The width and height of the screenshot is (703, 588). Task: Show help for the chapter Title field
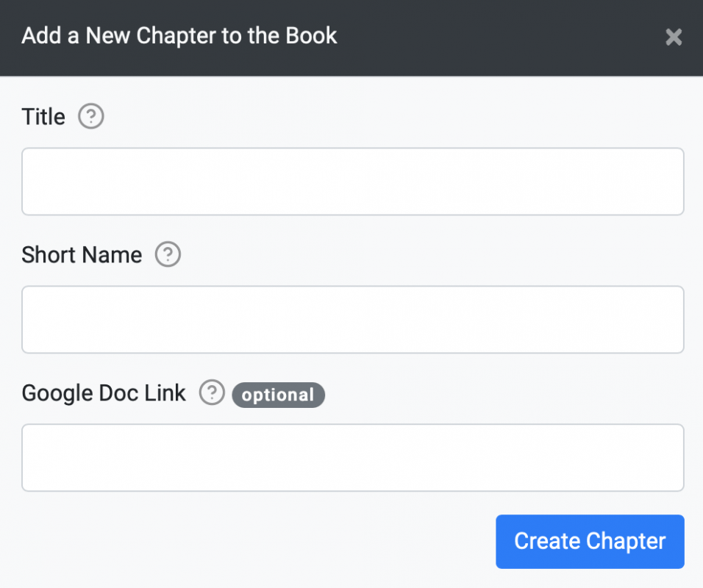click(x=91, y=117)
